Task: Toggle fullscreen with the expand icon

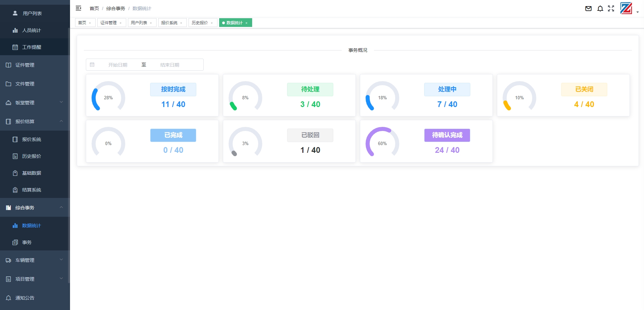Action: (611, 8)
